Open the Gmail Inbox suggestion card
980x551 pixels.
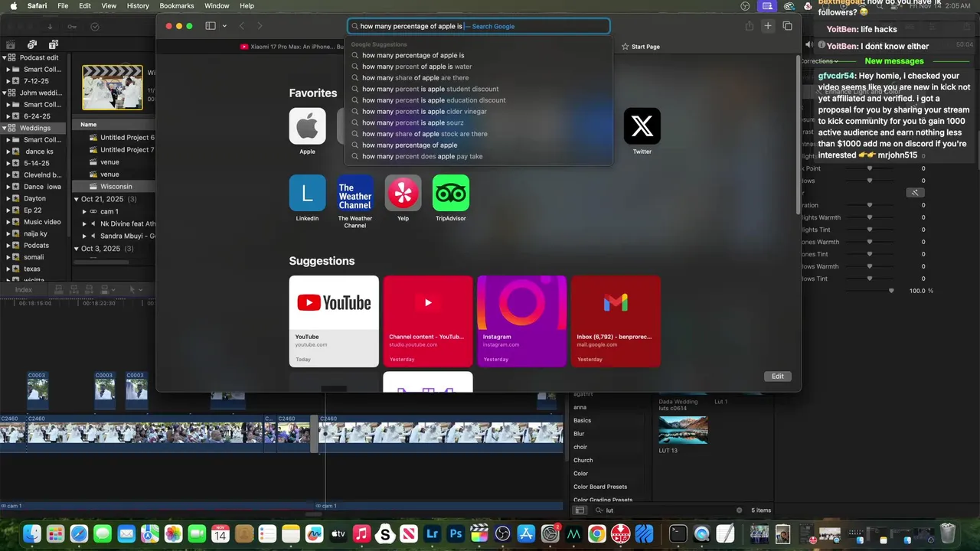point(616,321)
